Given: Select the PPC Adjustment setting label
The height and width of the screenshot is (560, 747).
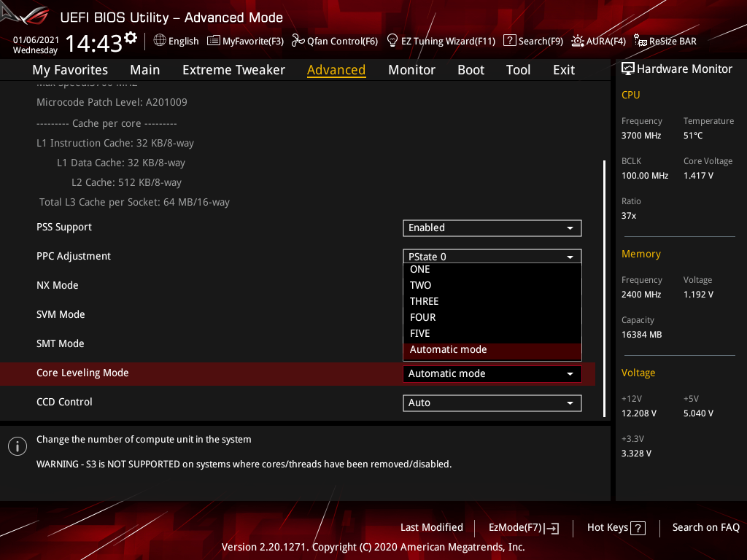Looking at the screenshot, I should click(x=74, y=256).
